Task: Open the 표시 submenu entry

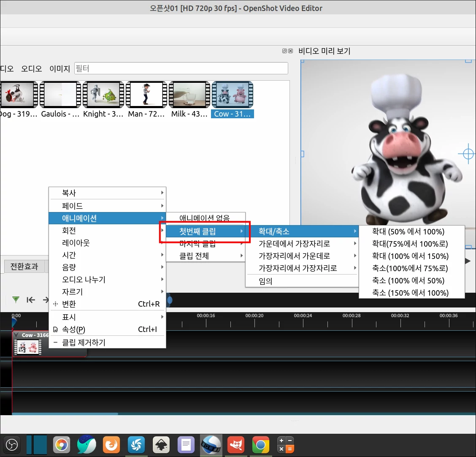Action: tap(107, 317)
